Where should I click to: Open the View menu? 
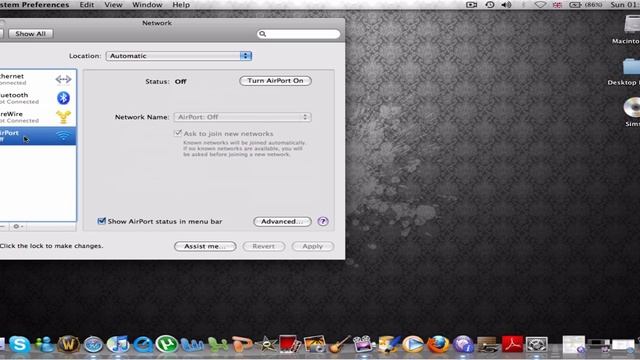click(113, 4)
